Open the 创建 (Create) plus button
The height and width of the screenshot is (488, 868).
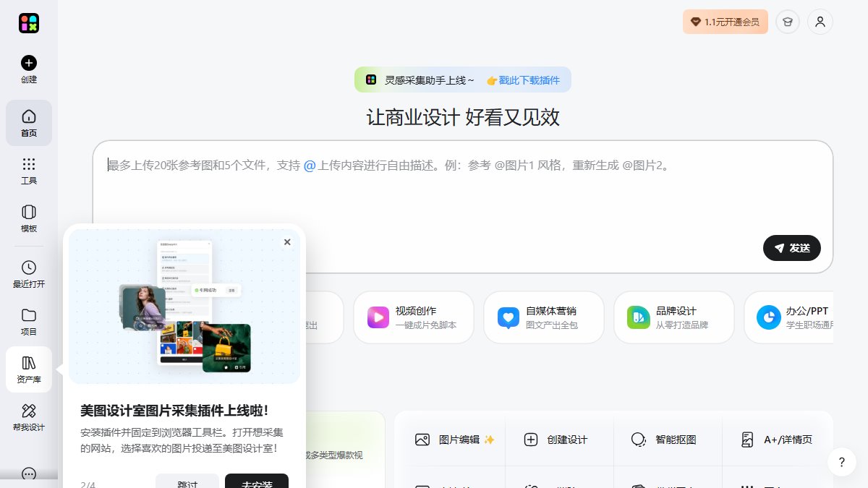point(29,69)
